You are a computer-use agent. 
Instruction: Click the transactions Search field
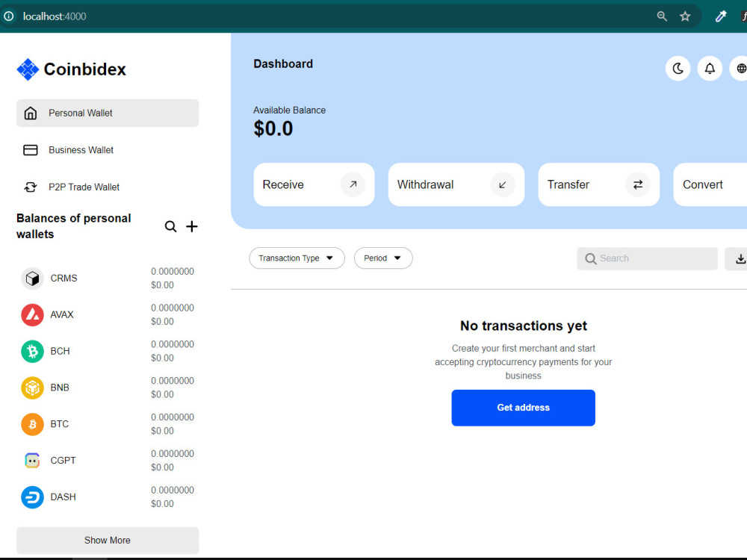[x=647, y=258]
